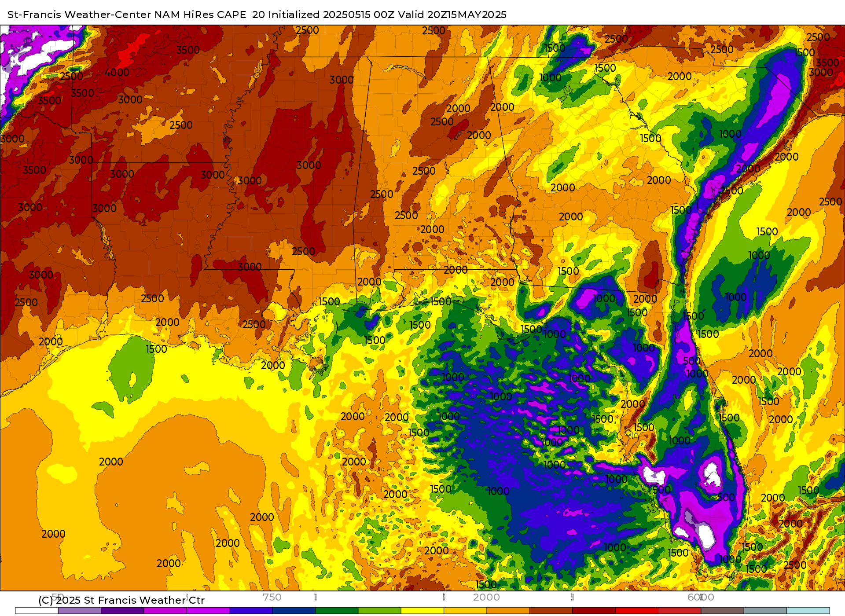Click the '750' color bar label
The height and width of the screenshot is (616, 845).
pyautogui.click(x=272, y=597)
